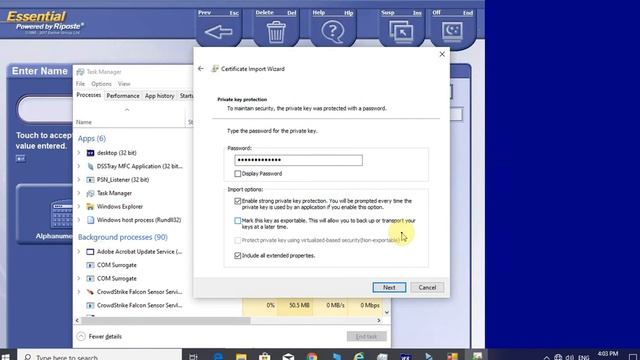Screen dimensions: 640x360
Task: Open File Explorer from the taskbar
Action: 241,356
